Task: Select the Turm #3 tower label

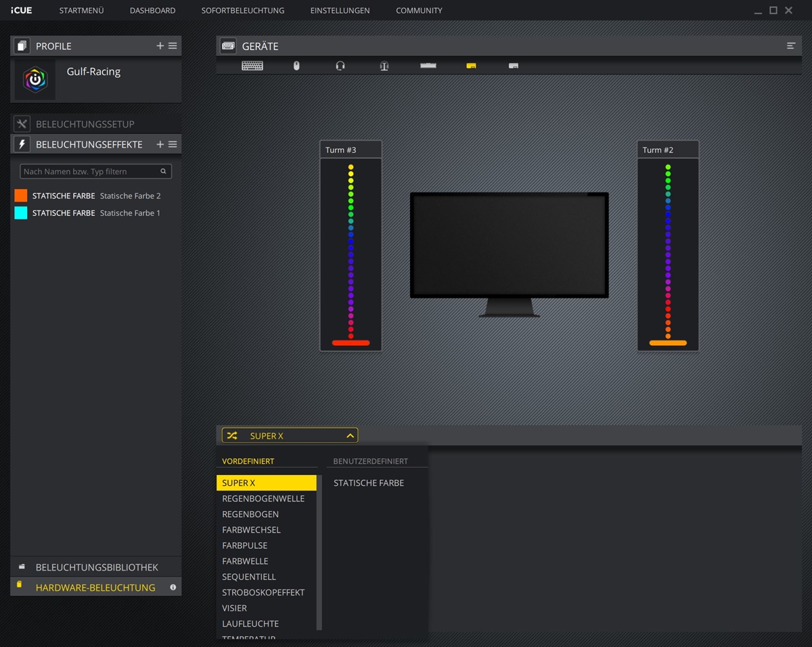Action: [x=340, y=150]
